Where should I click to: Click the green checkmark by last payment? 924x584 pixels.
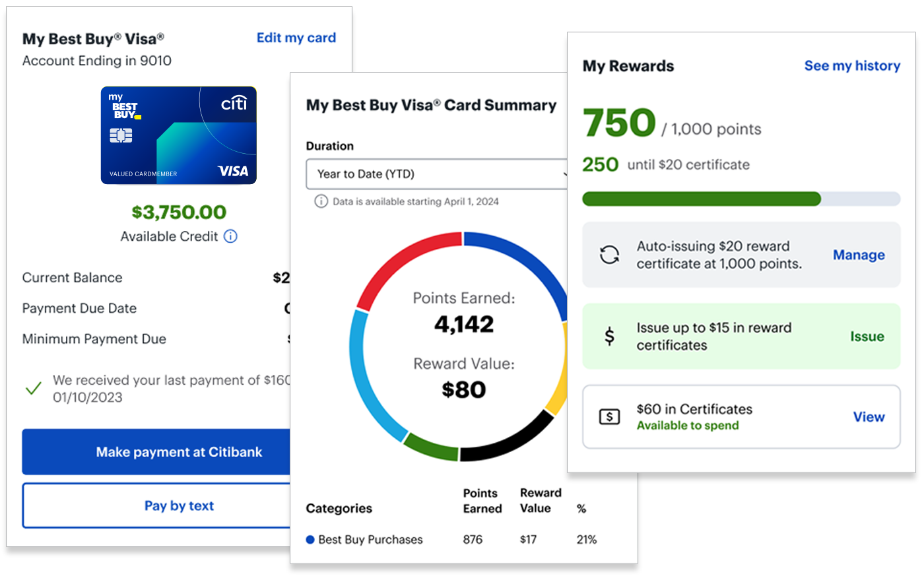[x=33, y=388]
